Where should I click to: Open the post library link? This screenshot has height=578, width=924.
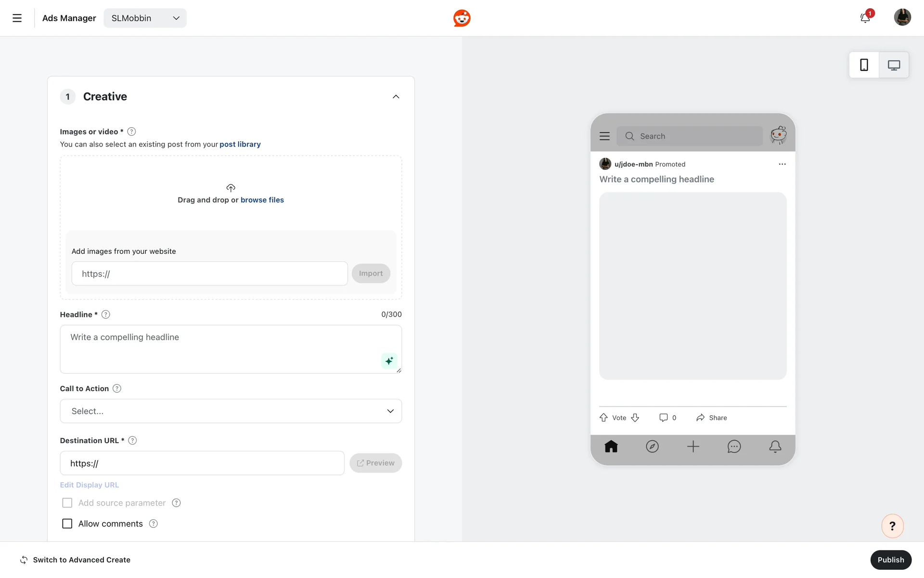point(240,144)
